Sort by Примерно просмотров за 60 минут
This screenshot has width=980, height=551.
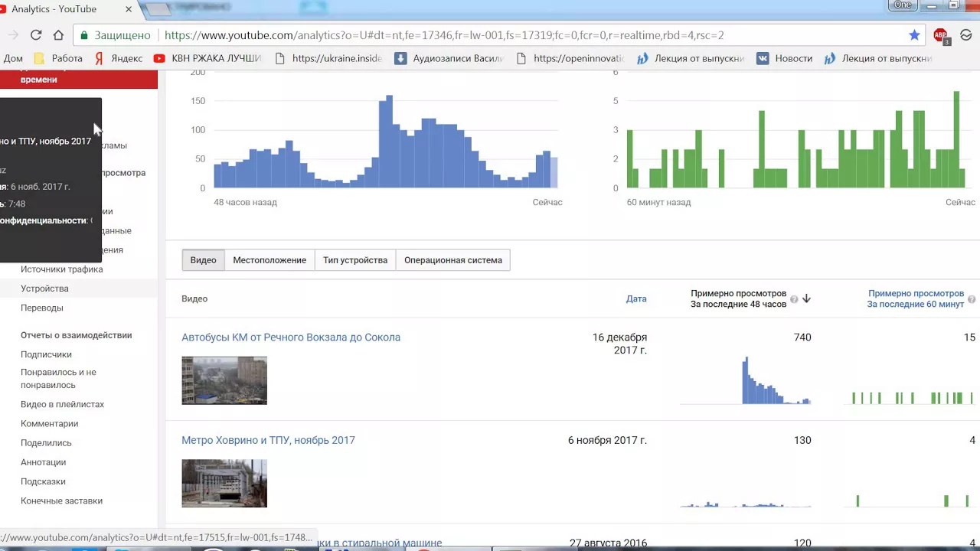point(915,298)
